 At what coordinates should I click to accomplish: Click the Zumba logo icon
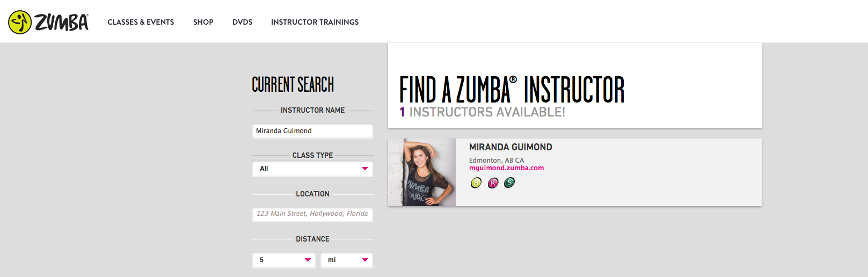[20, 22]
